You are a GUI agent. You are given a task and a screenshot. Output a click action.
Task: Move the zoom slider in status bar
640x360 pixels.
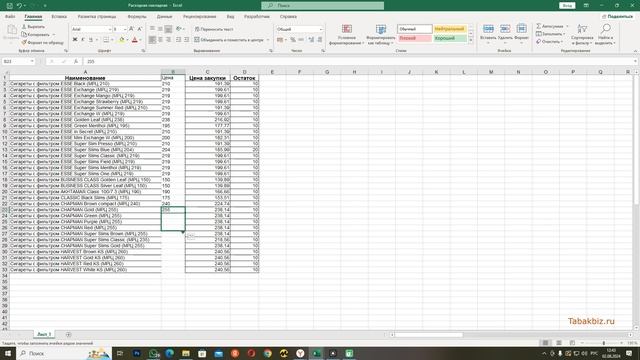pos(604,343)
